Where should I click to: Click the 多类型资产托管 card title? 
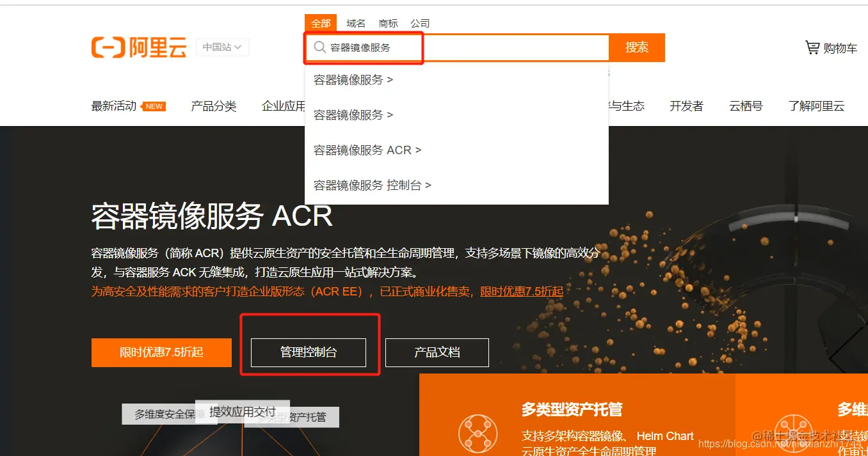(x=572, y=409)
